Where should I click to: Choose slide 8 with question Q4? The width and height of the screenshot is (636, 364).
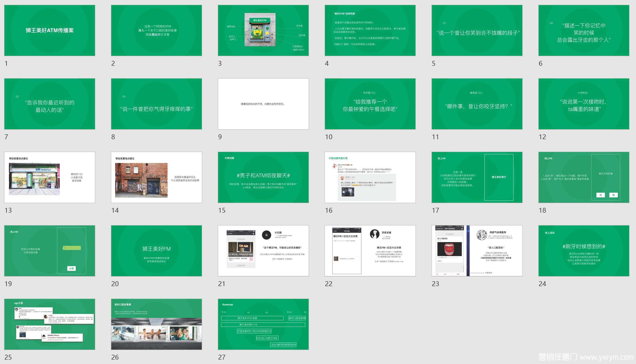point(156,104)
